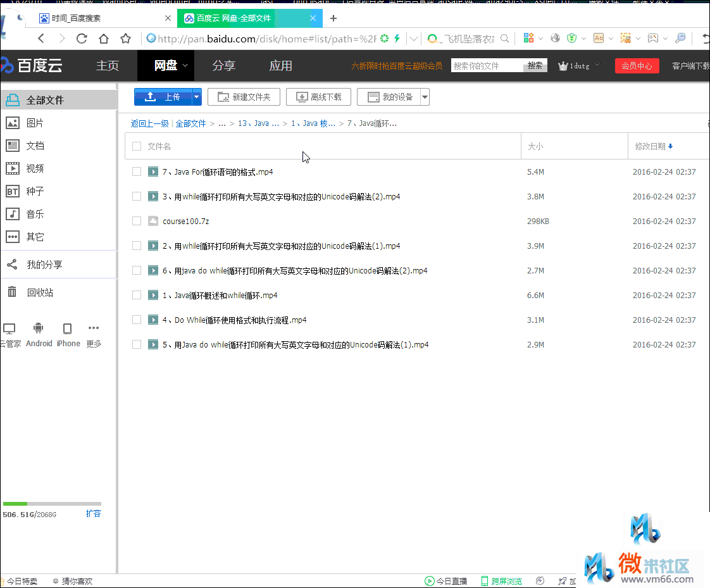This screenshot has width=710, height=588.
Task: Expand the 我的设备 dropdown arrow
Action: pyautogui.click(x=425, y=97)
